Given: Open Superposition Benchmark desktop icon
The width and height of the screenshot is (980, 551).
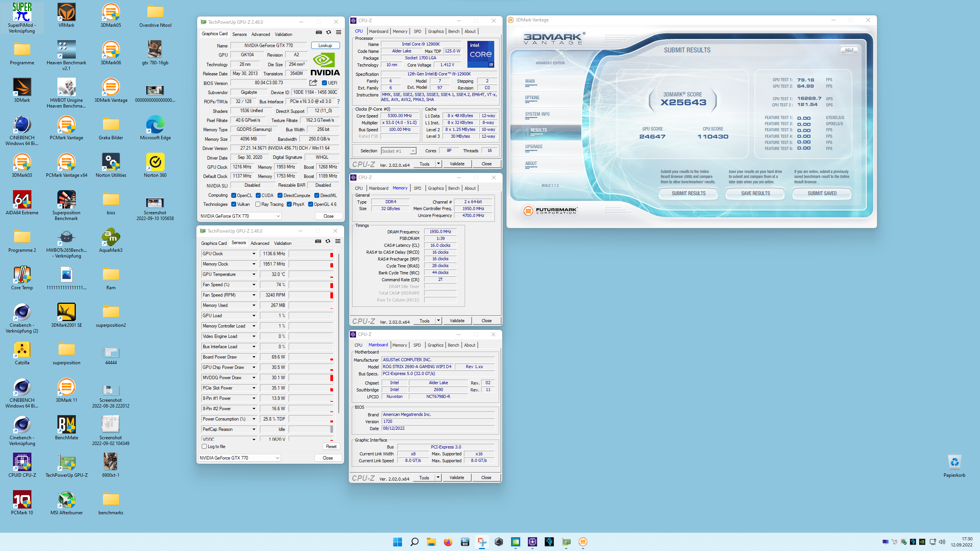Looking at the screenshot, I should tap(67, 205).
